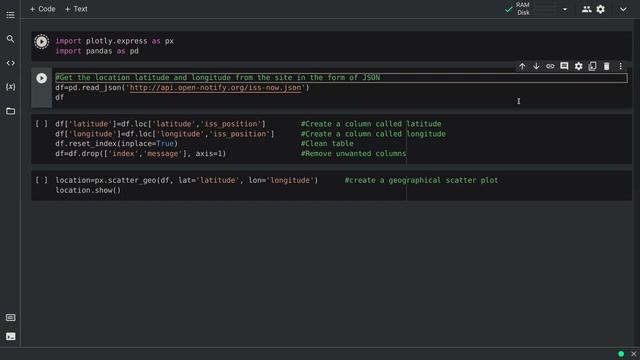Close the bottom status bar with X
This screenshot has height=360, width=640.
coord(633,354)
